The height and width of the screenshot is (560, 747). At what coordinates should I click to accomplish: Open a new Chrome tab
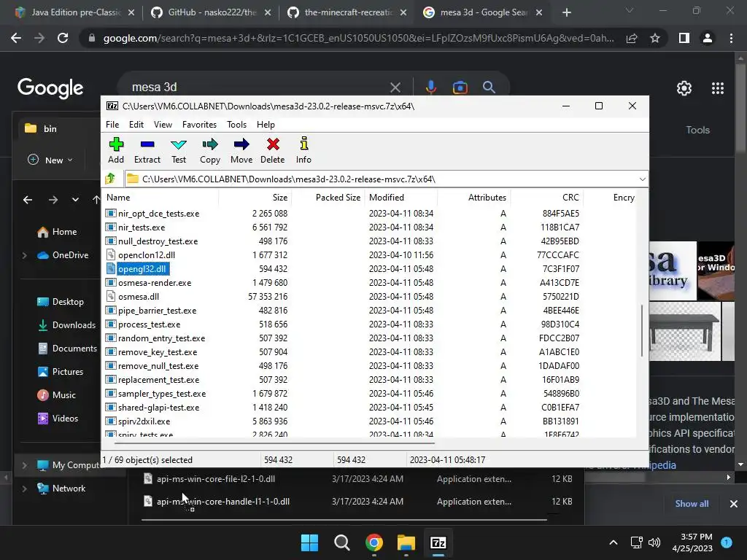coord(566,12)
